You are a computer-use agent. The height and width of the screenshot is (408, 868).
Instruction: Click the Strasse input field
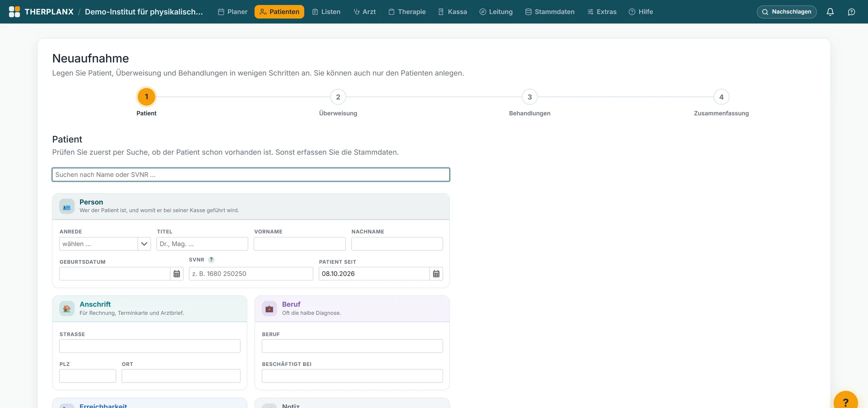click(150, 346)
